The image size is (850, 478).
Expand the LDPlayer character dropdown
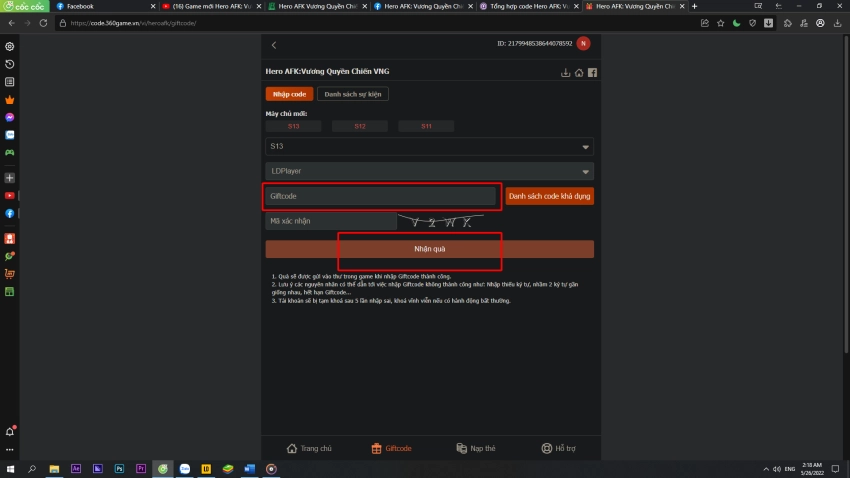click(429, 171)
